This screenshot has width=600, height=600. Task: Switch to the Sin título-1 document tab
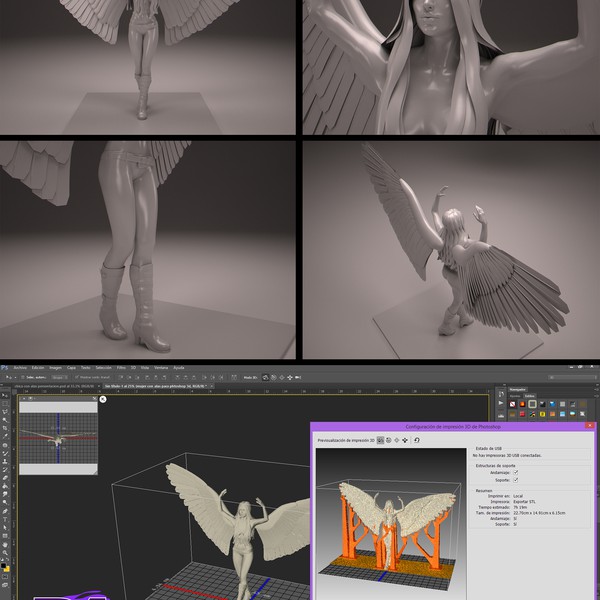click(156, 386)
